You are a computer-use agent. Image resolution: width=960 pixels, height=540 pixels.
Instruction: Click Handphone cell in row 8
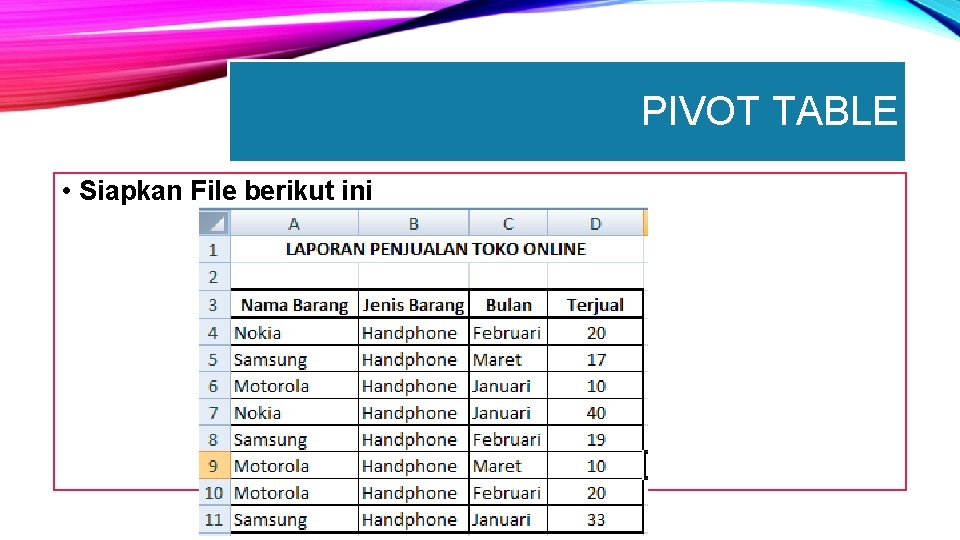[413, 439]
